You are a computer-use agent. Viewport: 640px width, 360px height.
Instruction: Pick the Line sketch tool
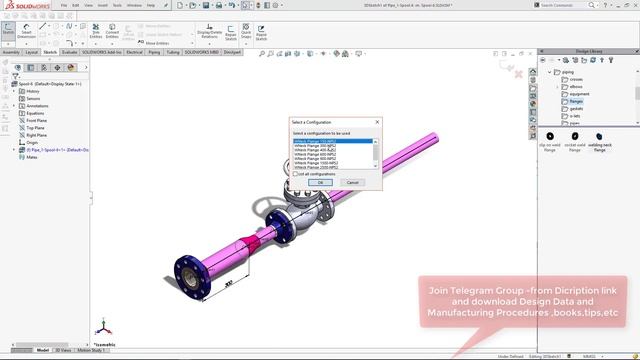(x=42, y=26)
